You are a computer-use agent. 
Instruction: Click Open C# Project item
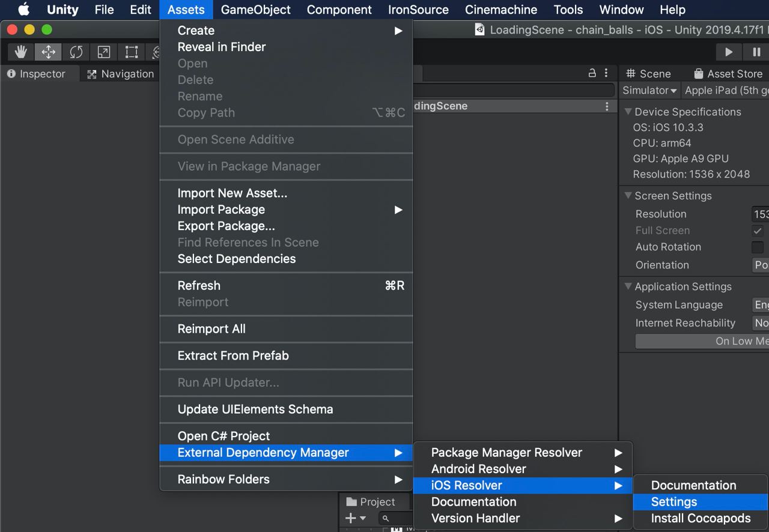coord(286,436)
